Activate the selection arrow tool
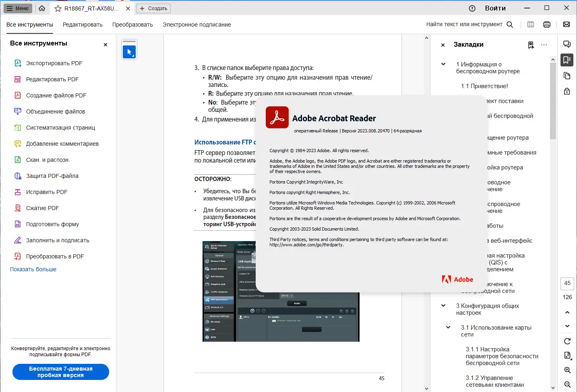577x392 pixels. coord(129,52)
